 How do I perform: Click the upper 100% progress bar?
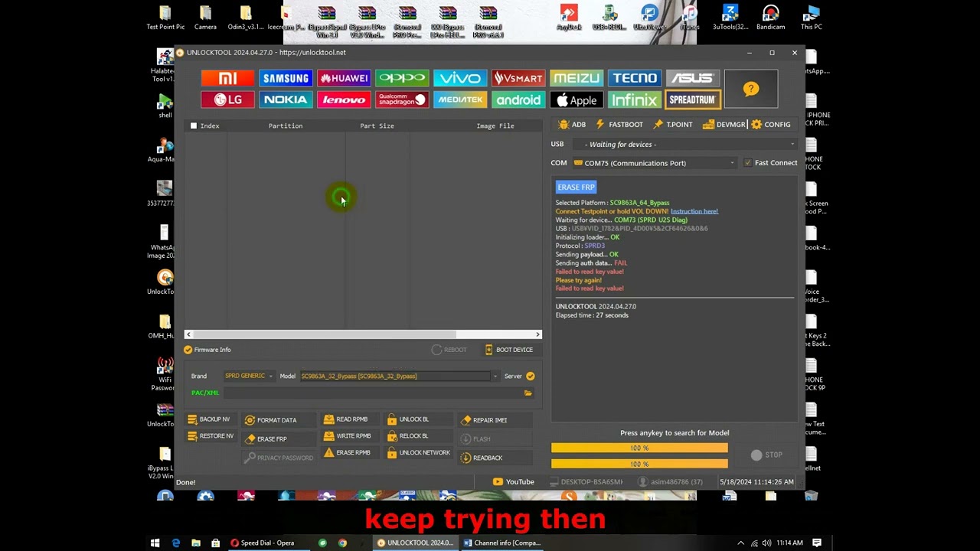(639, 448)
